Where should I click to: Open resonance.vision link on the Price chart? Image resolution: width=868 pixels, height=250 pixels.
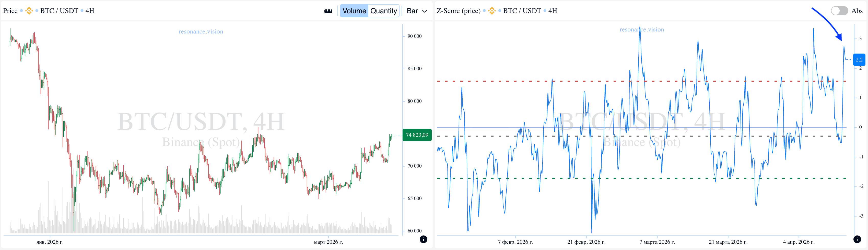(x=201, y=32)
